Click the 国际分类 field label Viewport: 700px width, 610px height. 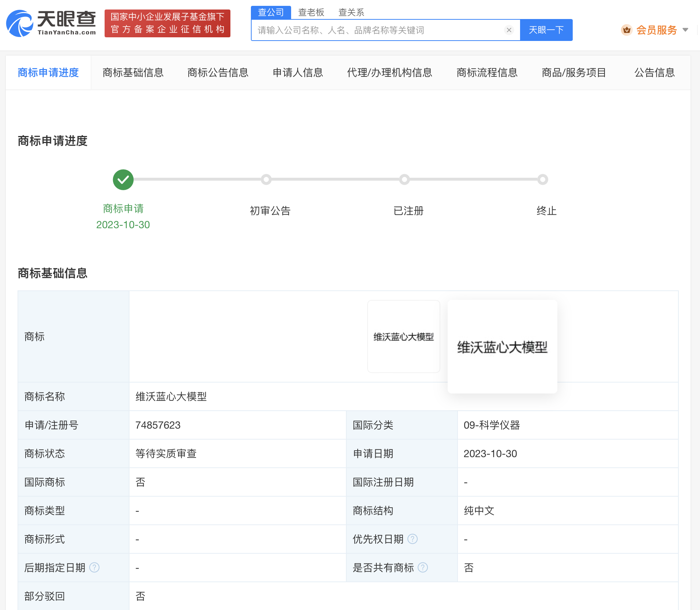click(x=373, y=425)
